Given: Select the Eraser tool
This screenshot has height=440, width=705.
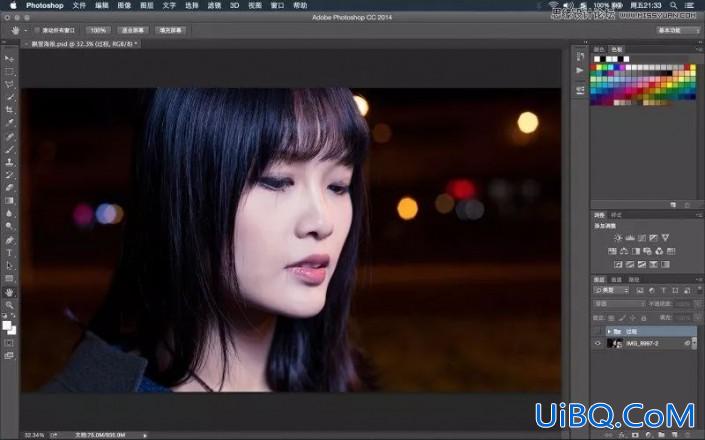Looking at the screenshot, I should click(9, 188).
